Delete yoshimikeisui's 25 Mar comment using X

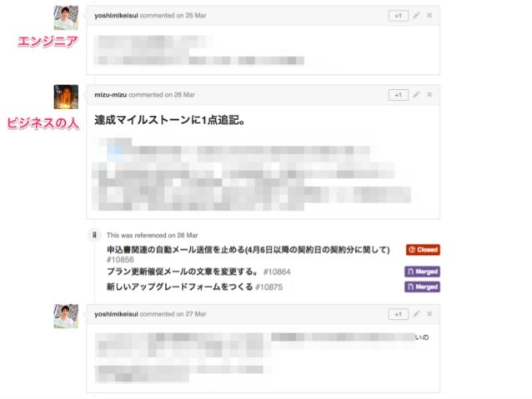(x=429, y=15)
